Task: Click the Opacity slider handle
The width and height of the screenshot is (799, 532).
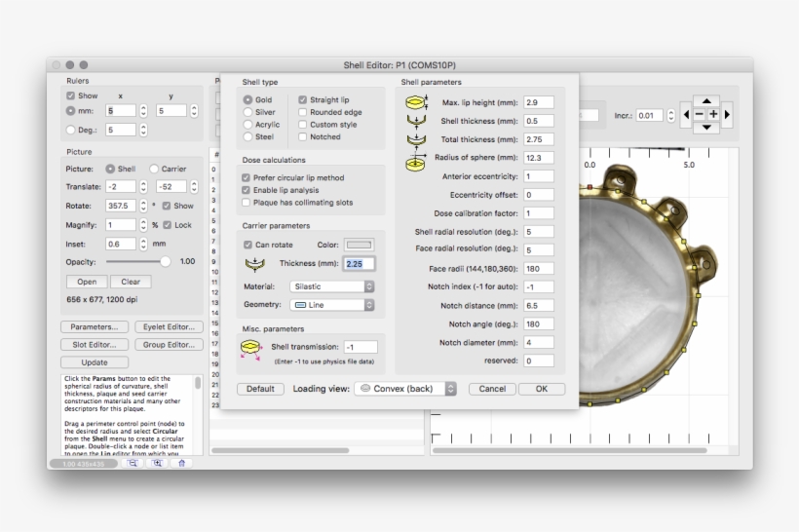Action: pos(165,262)
